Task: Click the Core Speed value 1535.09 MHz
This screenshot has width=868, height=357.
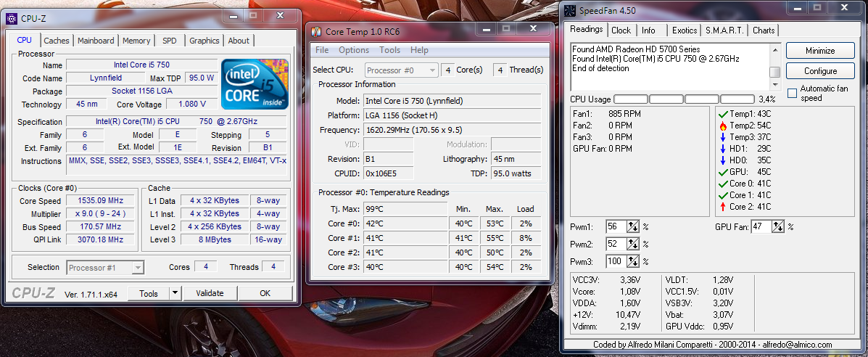Action: point(100,201)
